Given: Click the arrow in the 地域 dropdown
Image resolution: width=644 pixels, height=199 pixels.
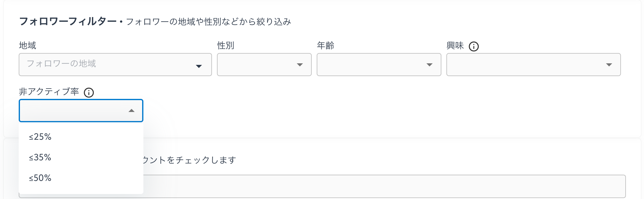Looking at the screenshot, I should (199, 66).
